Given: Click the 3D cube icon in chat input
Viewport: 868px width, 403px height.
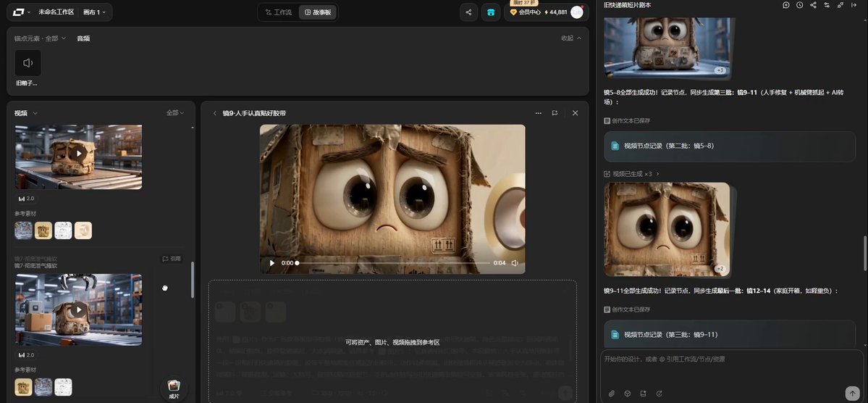Looking at the screenshot, I should click(x=627, y=394).
